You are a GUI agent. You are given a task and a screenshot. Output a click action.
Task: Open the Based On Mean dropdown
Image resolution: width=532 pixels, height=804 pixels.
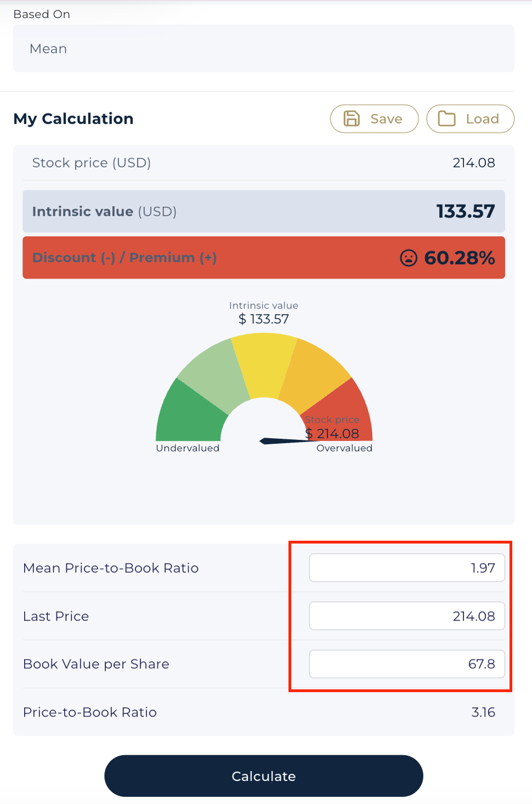tap(264, 48)
